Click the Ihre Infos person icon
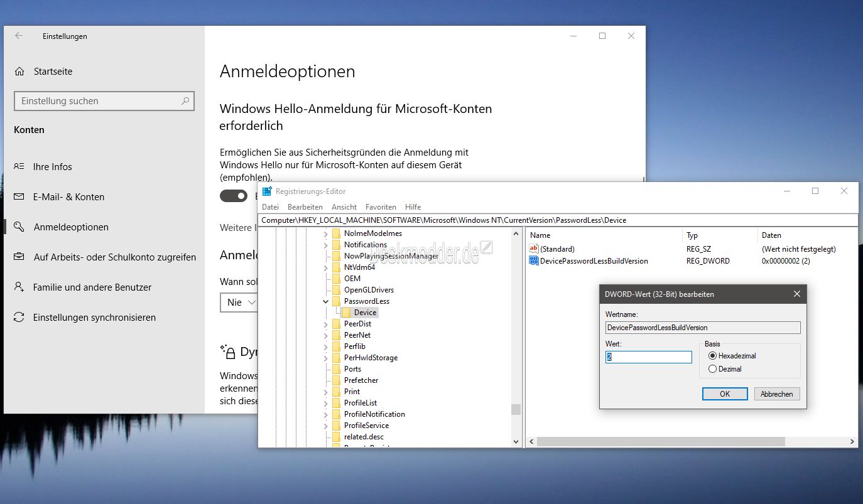This screenshot has width=863, height=504. click(19, 166)
